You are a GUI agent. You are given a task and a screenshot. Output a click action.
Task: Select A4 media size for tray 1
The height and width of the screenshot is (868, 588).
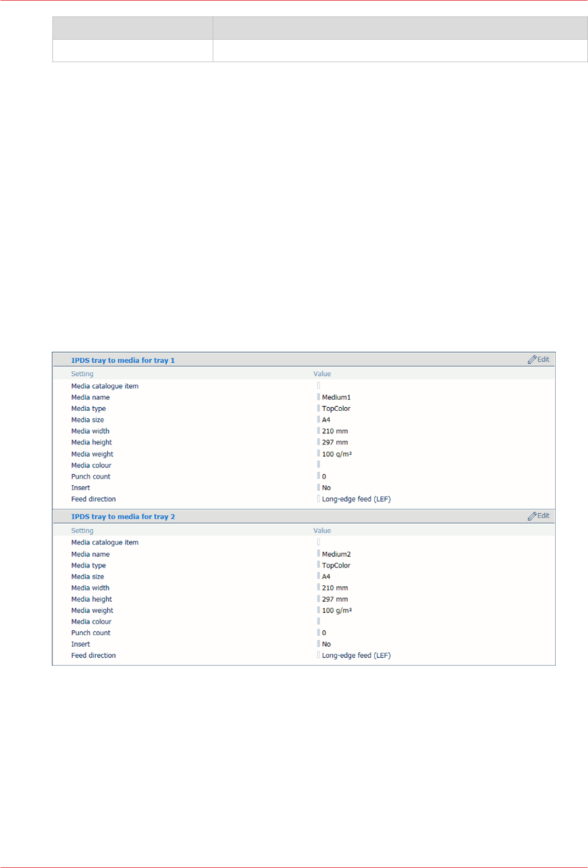point(326,420)
